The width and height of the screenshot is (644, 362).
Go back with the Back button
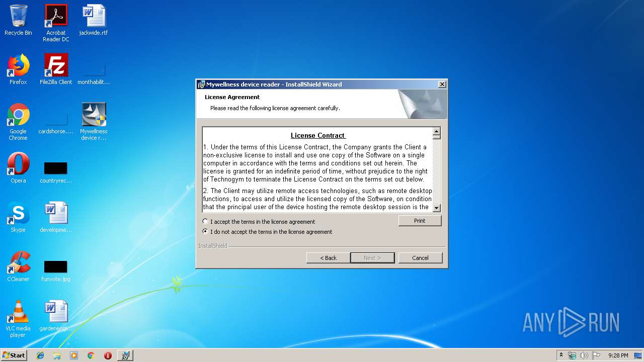click(x=329, y=258)
